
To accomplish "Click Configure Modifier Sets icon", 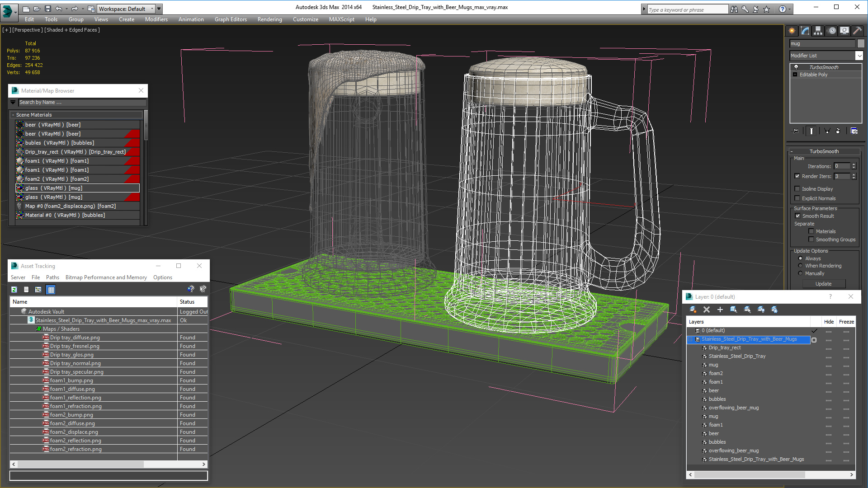I will click(x=854, y=131).
